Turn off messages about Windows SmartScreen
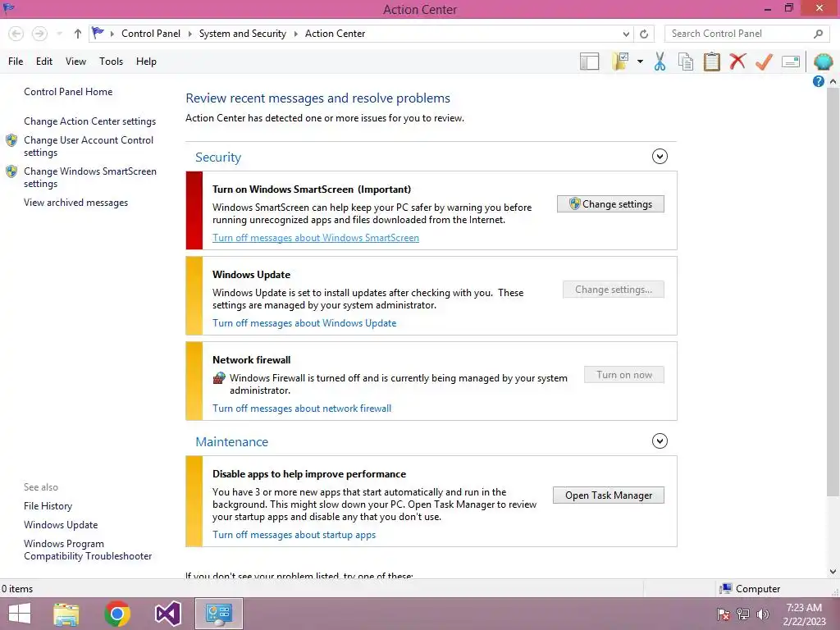This screenshot has width=840, height=630. point(316,238)
